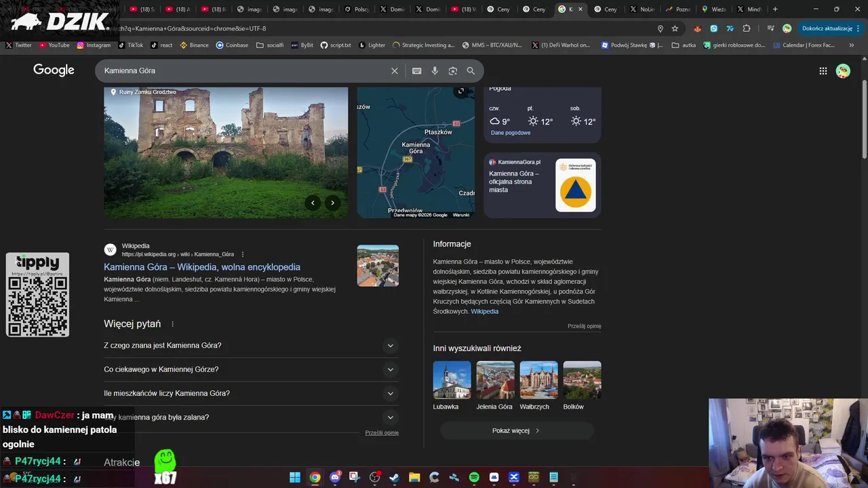Open options beside Więcej pytań heading
The width and height of the screenshot is (868, 488).
(x=172, y=324)
